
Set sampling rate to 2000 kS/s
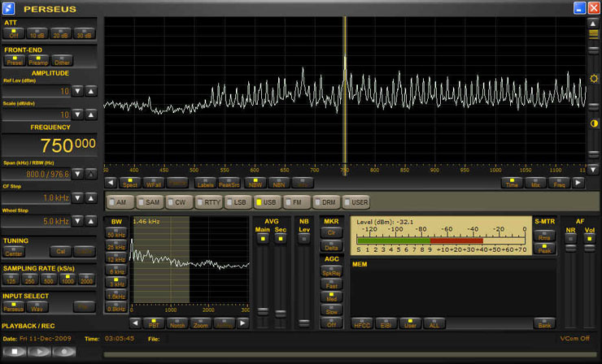pos(86,279)
